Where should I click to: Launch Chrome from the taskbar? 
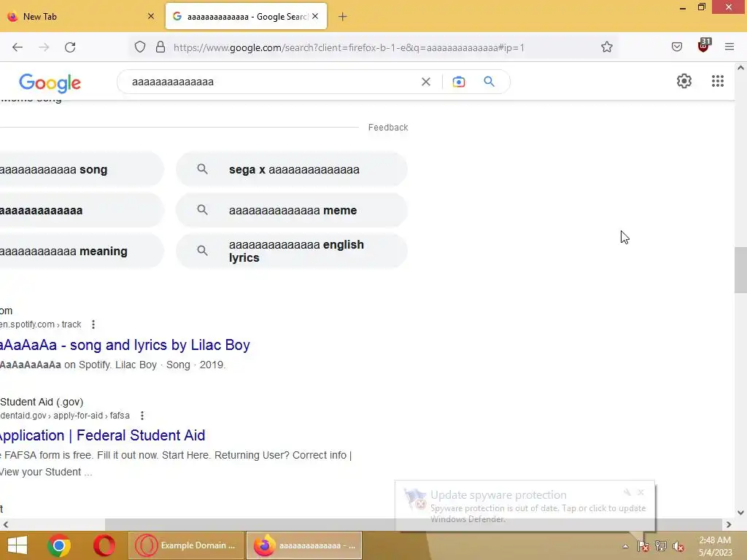[x=59, y=545]
